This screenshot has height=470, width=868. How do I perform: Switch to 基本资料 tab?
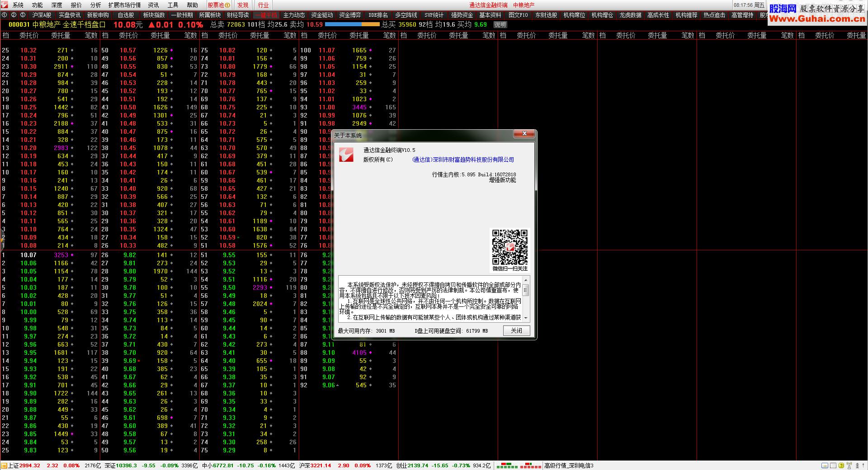click(x=490, y=15)
